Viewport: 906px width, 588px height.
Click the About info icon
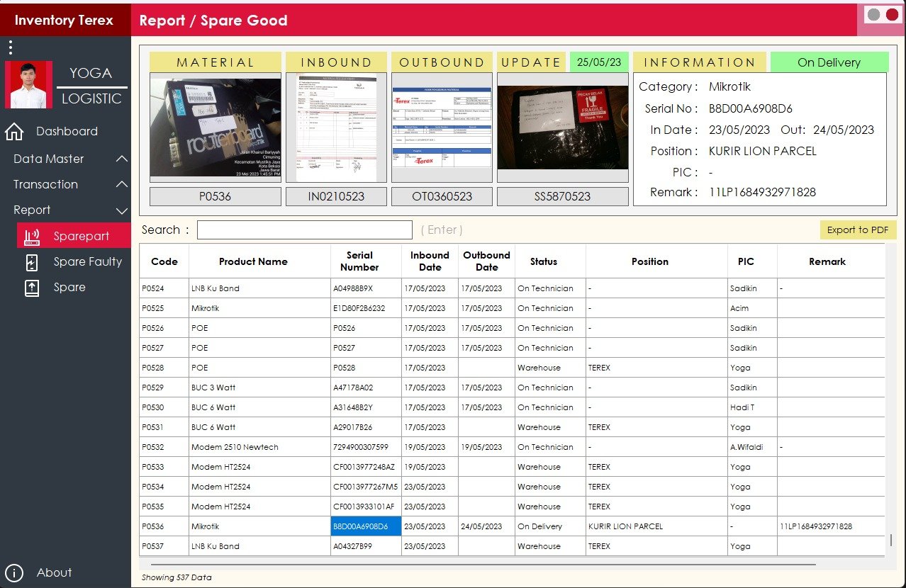14,573
